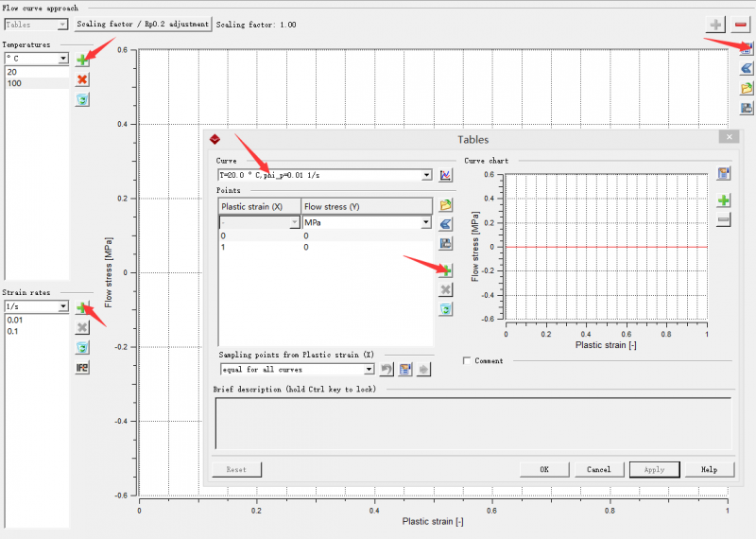Select strain rate 0.01 in the list
Viewport: 756px width, 539px height.
37,320
